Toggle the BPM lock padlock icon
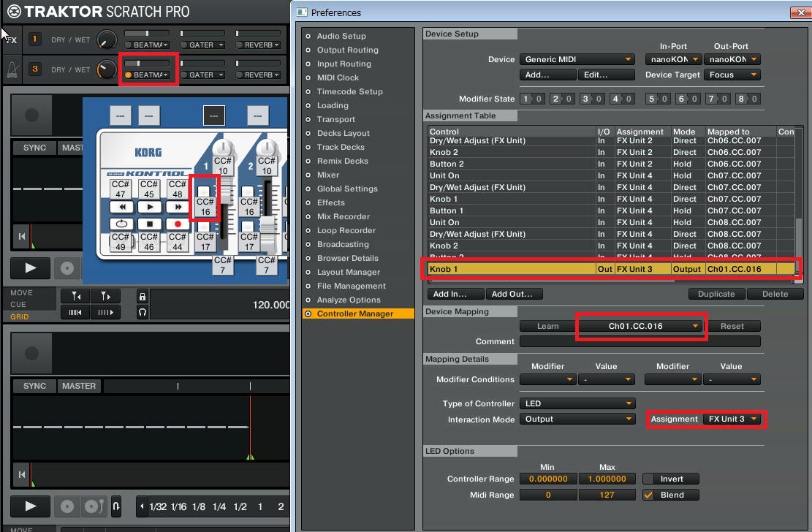 [x=143, y=296]
